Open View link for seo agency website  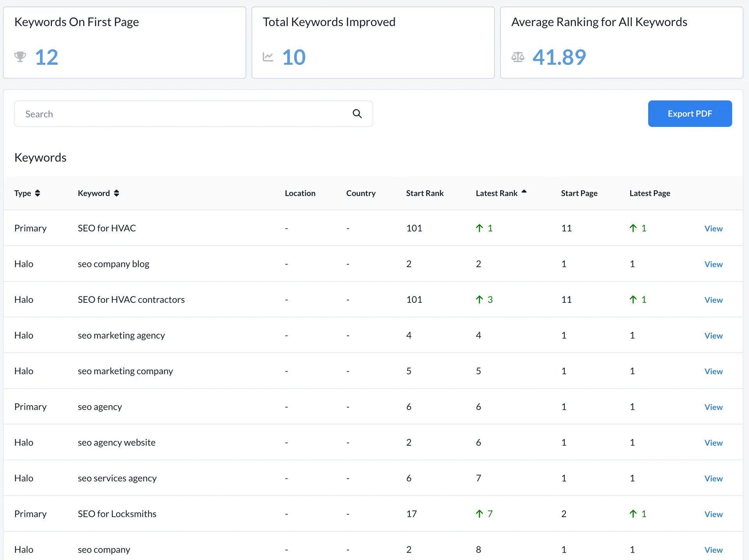pos(713,443)
